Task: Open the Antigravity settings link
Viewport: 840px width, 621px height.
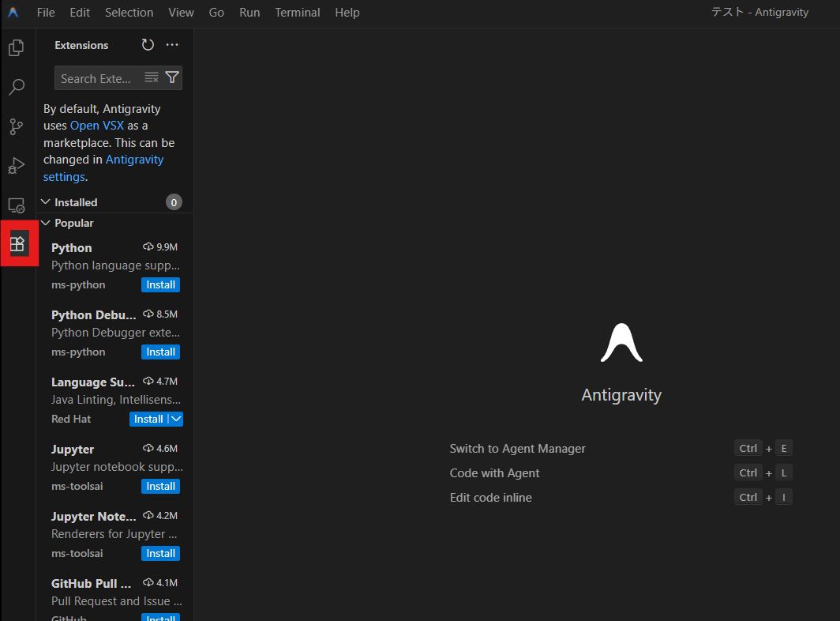Action: [x=134, y=159]
